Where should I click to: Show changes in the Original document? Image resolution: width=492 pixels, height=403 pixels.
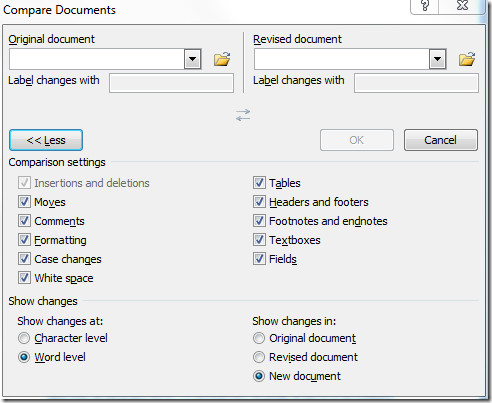tap(259, 338)
